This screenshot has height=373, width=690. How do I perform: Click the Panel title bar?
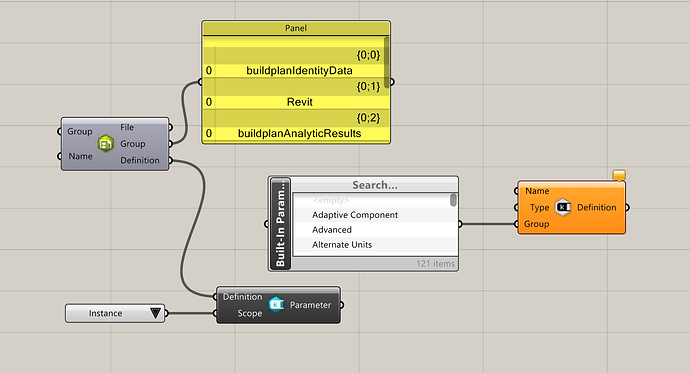[x=296, y=28]
